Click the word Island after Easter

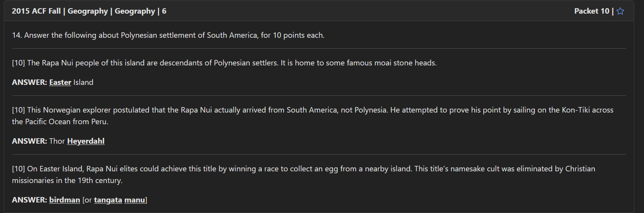tap(83, 83)
